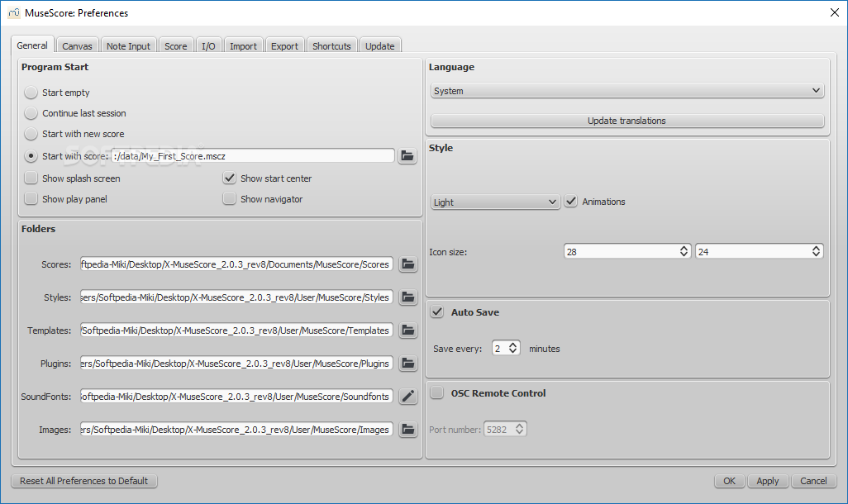Image resolution: width=848 pixels, height=504 pixels.
Task: Open folder browser for Plugins path
Action: (408, 364)
